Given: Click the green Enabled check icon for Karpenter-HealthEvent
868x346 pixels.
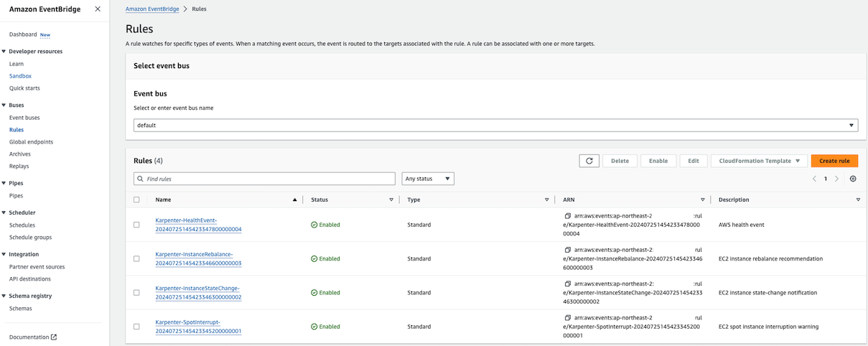Looking at the screenshot, I should pos(314,225).
